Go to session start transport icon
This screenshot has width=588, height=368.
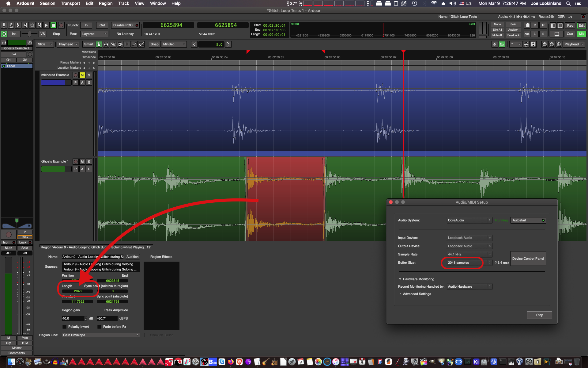tap(18, 25)
